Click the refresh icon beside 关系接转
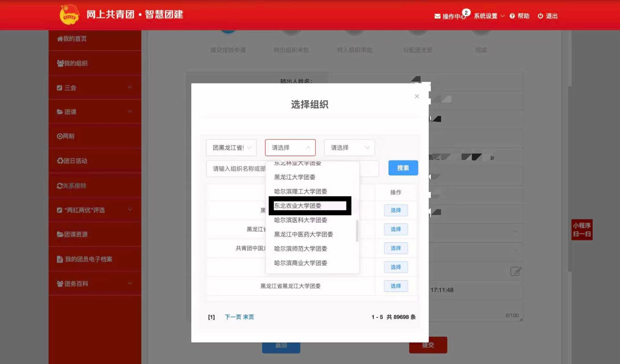Viewport: 620px width, 364px height. [60, 186]
